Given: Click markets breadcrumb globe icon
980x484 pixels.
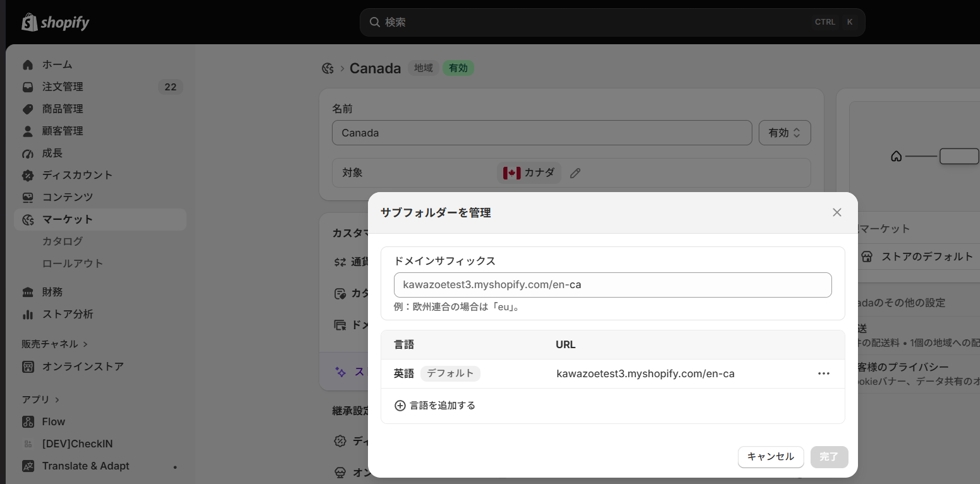Looking at the screenshot, I should 328,68.
